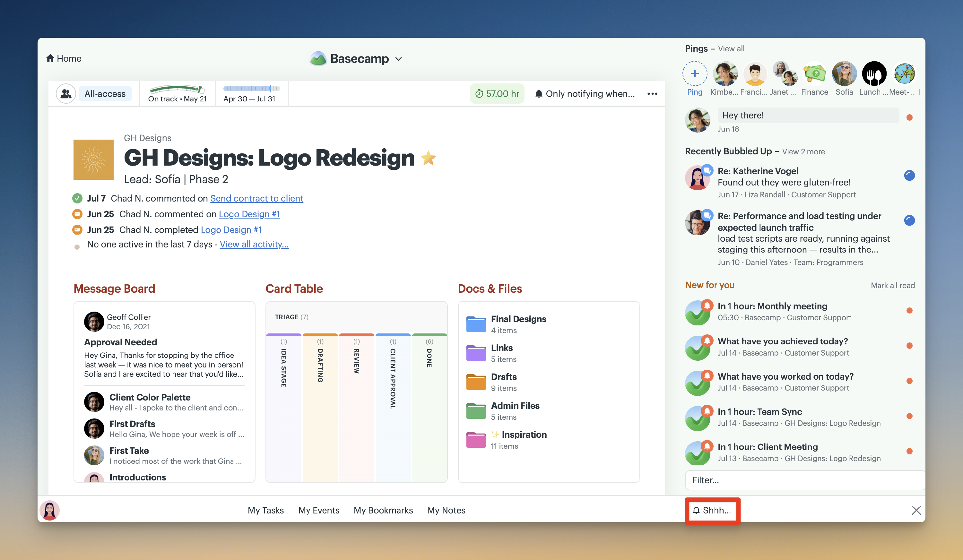
Task: Click View 2 more bubbled up
Action: click(803, 152)
